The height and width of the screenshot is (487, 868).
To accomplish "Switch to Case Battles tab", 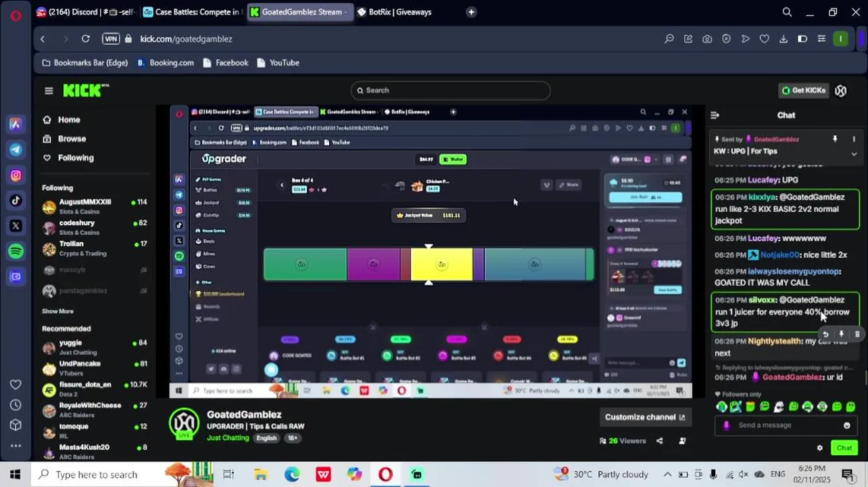I will pyautogui.click(x=193, y=12).
